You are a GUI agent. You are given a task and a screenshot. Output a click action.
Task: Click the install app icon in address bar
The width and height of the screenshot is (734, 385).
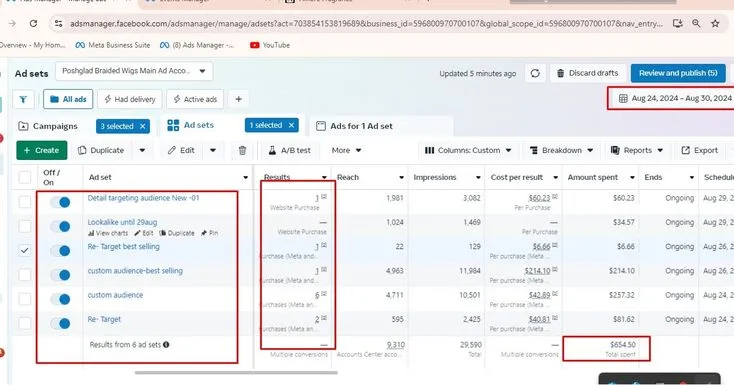pyautogui.click(x=677, y=23)
